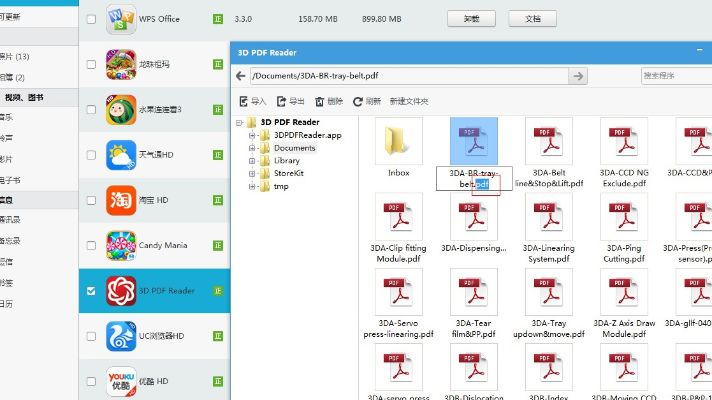
Task: Click the Export (导出) toolbar icon
Action: tap(283, 101)
